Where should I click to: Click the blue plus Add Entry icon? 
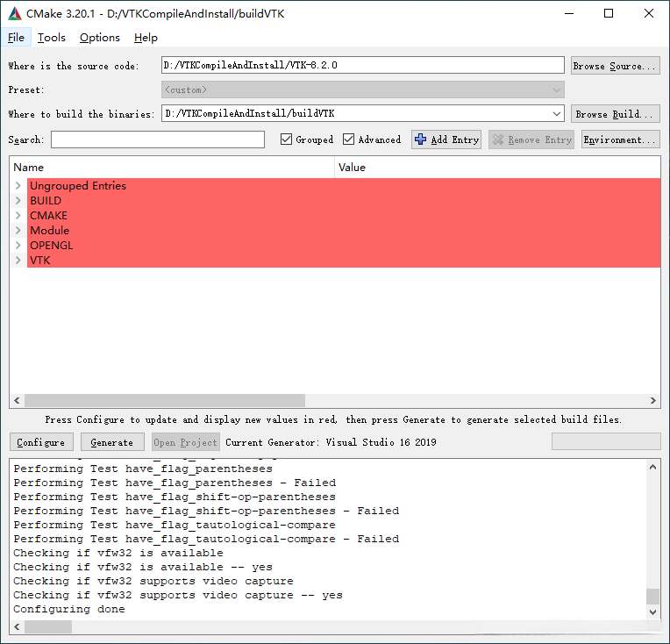tap(420, 140)
